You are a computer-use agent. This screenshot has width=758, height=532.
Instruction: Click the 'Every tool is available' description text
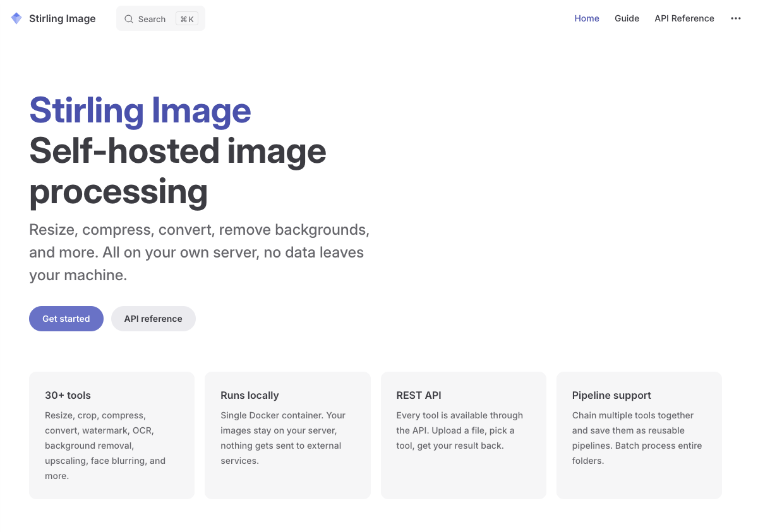(x=460, y=430)
